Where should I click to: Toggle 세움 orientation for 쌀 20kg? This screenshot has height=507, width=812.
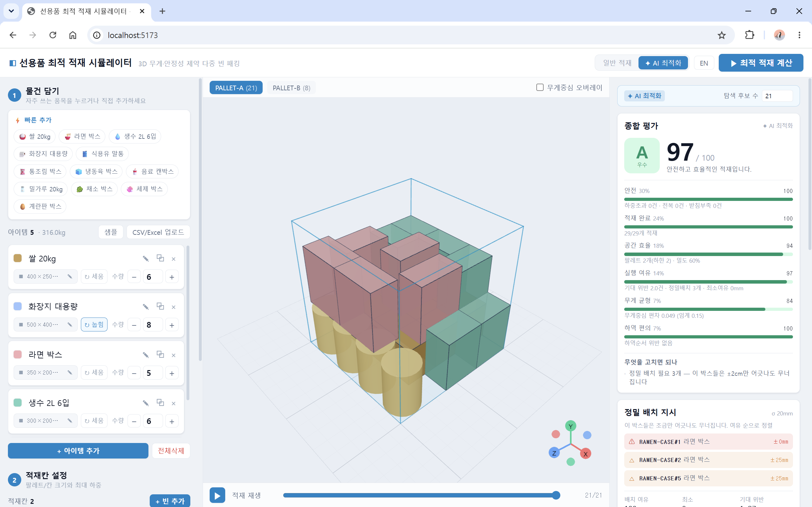click(94, 277)
